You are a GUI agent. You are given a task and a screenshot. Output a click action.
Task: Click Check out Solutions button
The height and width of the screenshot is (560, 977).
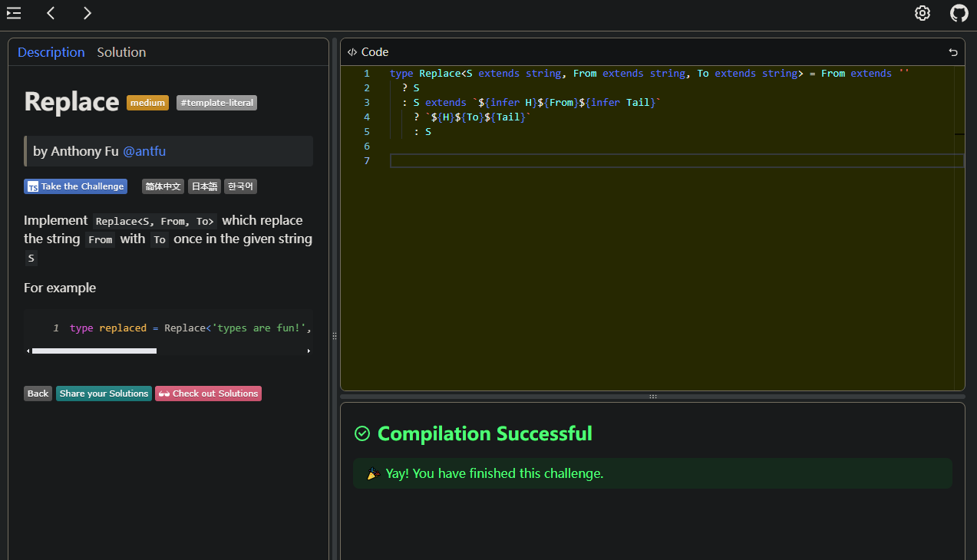click(208, 394)
